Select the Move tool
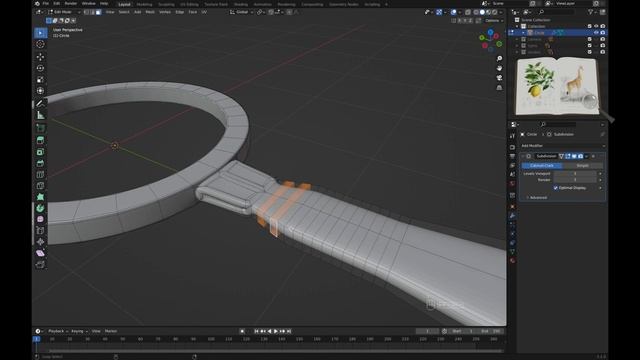This screenshot has width=640, height=360. (40, 57)
